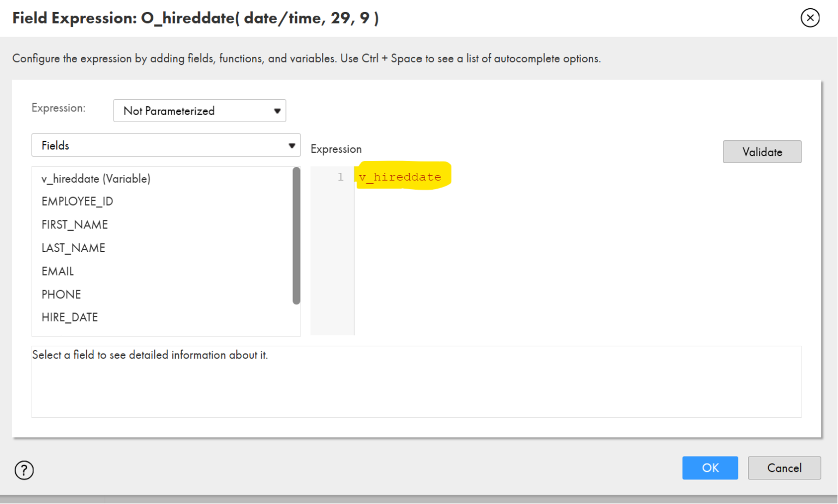The height and width of the screenshot is (504, 838).
Task: Select the PHONE field
Action: pos(61,294)
